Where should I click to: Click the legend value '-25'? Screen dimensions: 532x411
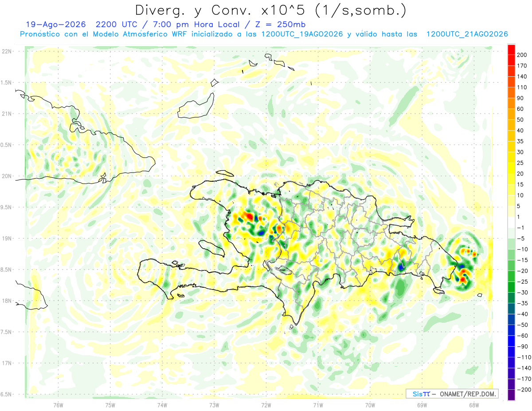click(x=522, y=282)
